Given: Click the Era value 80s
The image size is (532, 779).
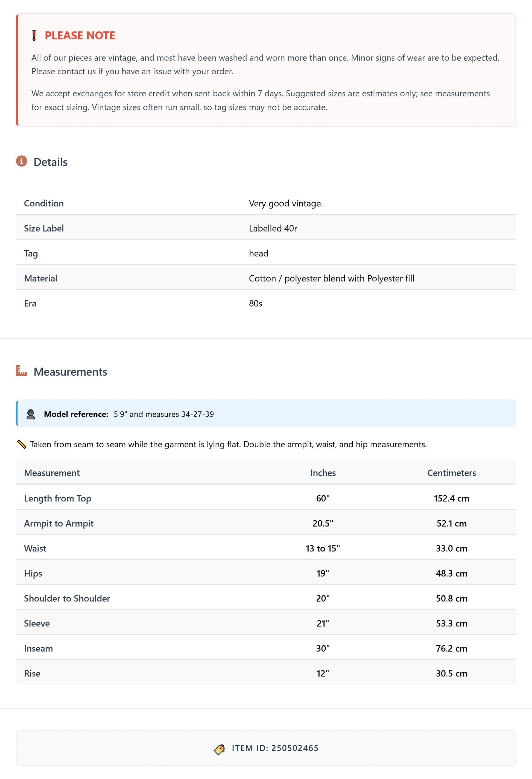Looking at the screenshot, I should pos(255,303).
